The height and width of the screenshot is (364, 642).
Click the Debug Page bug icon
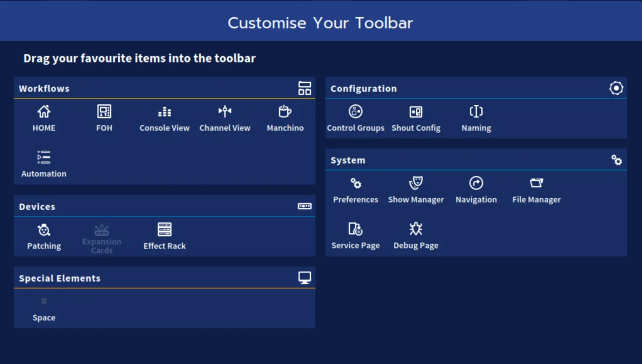416,229
